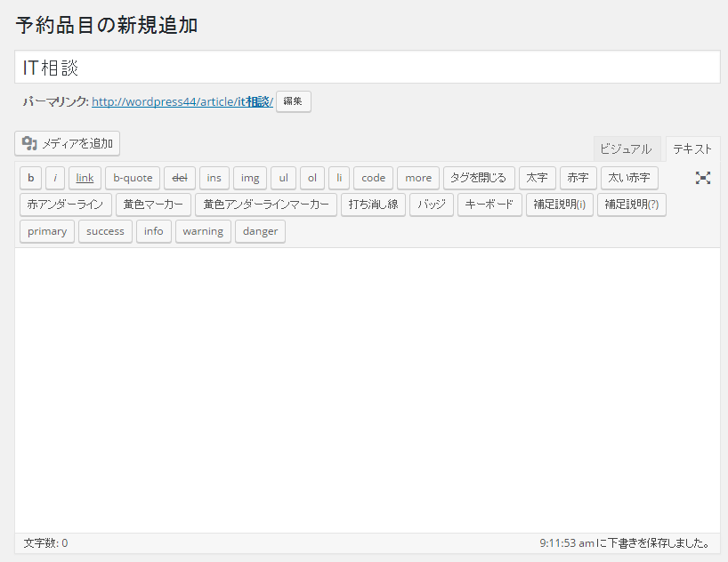
Task: Insert bold tag with b button
Action: tap(31, 178)
